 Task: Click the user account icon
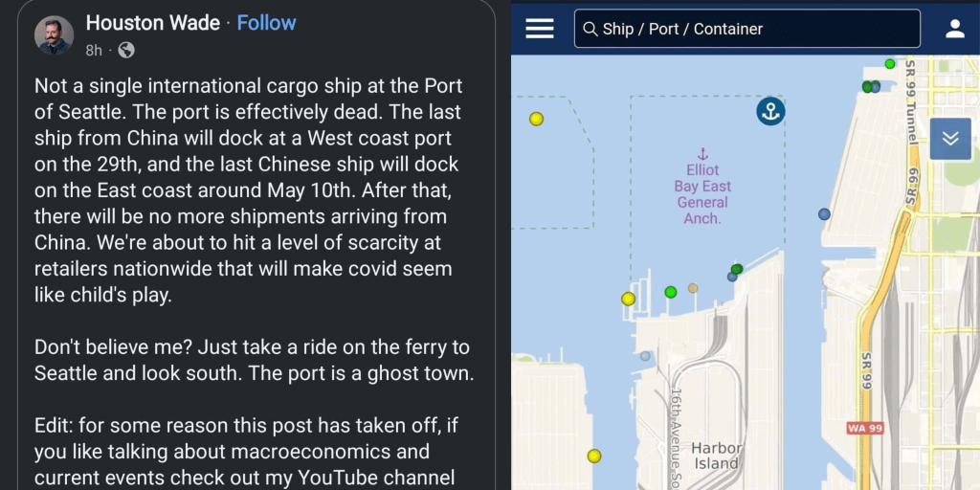click(954, 29)
